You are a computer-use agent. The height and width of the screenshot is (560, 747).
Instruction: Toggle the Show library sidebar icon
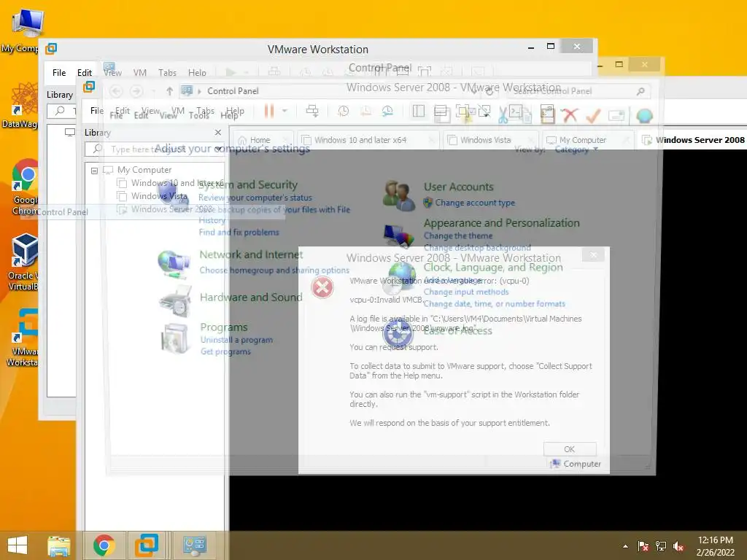[418, 112]
